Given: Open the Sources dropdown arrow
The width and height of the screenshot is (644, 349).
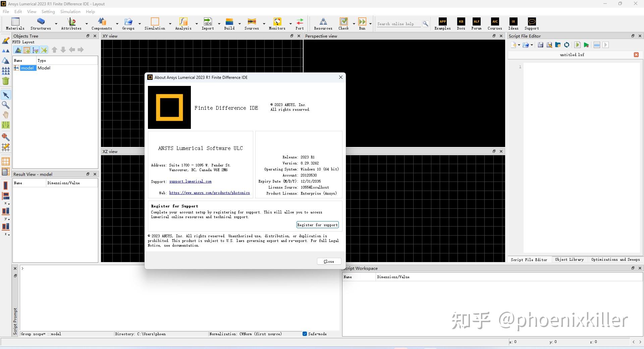Looking at the screenshot, I should pyautogui.click(x=265, y=24).
